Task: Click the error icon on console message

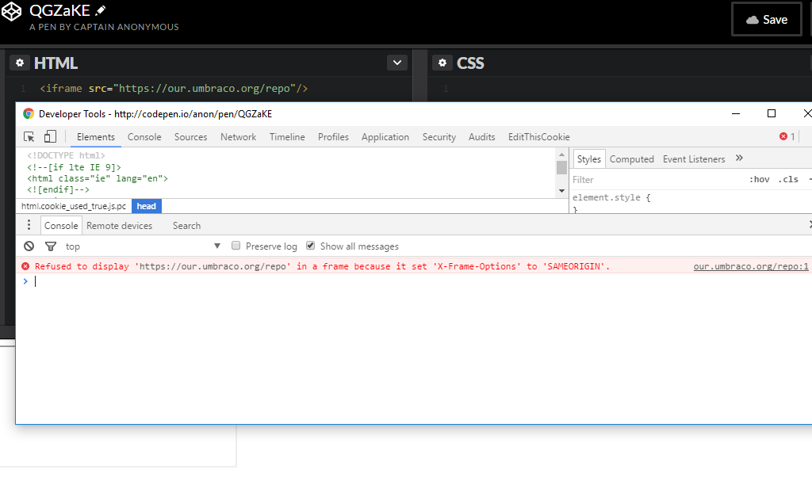Action: click(25, 266)
